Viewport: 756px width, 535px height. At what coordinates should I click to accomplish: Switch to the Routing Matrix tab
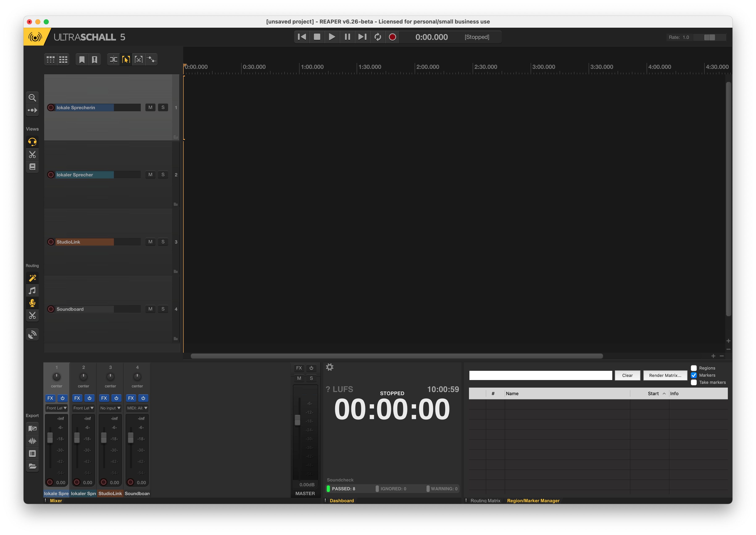tap(485, 500)
